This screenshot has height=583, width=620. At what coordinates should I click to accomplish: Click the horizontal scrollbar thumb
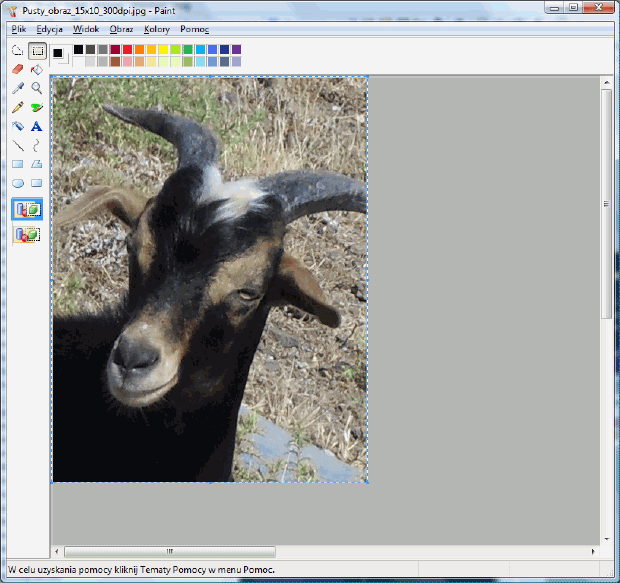(170, 551)
